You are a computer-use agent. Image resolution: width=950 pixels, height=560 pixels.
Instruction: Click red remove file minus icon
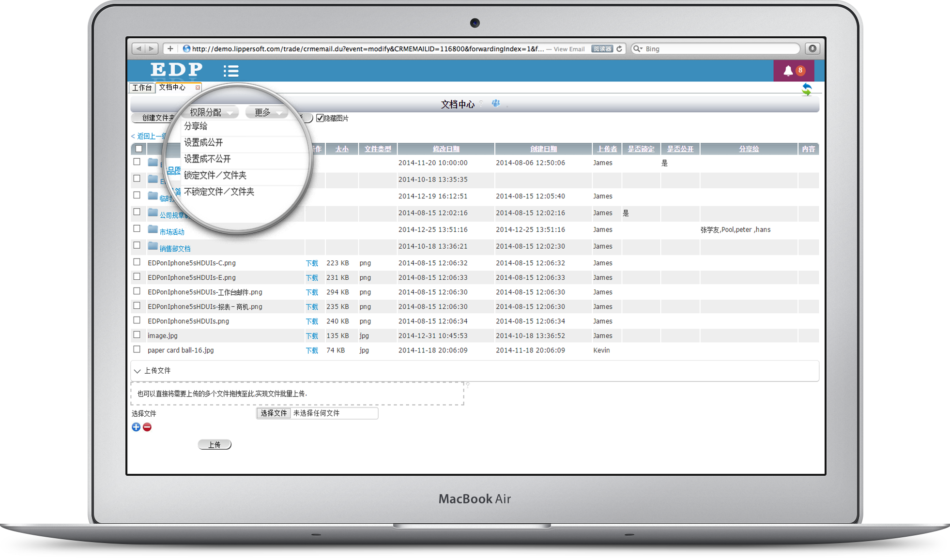click(147, 427)
